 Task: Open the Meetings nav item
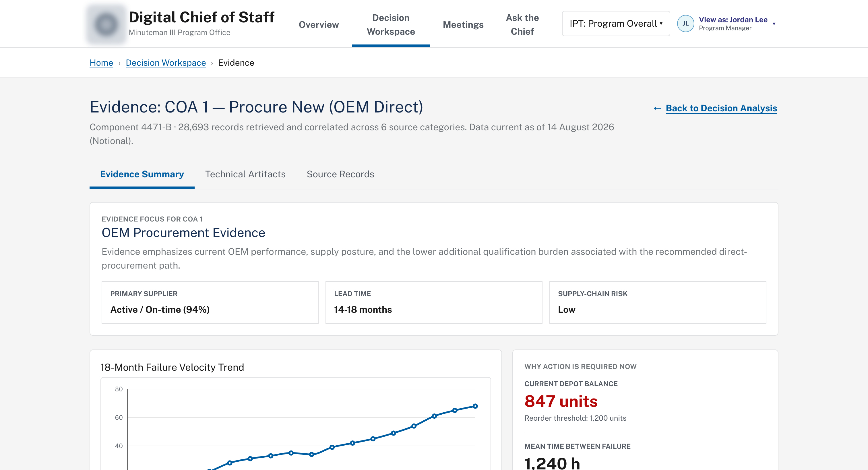[x=463, y=25]
